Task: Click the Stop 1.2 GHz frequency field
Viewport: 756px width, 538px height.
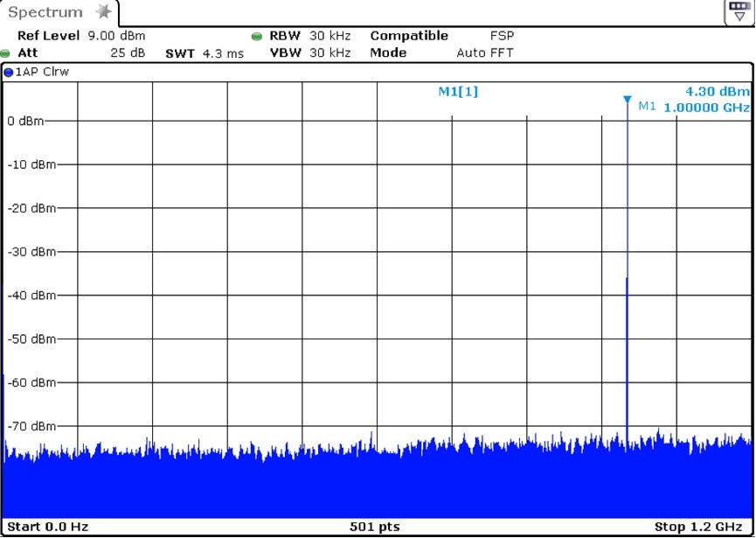Action: (x=697, y=527)
